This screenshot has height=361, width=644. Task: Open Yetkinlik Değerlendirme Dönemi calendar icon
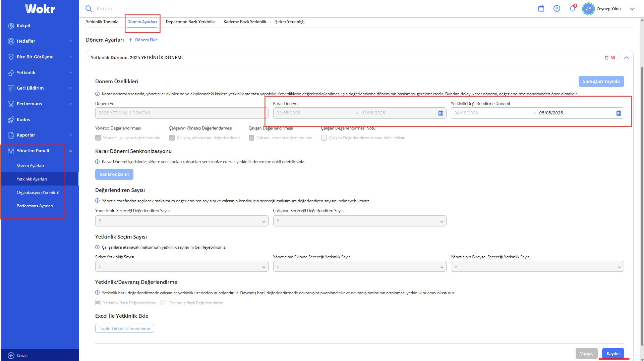coord(619,113)
